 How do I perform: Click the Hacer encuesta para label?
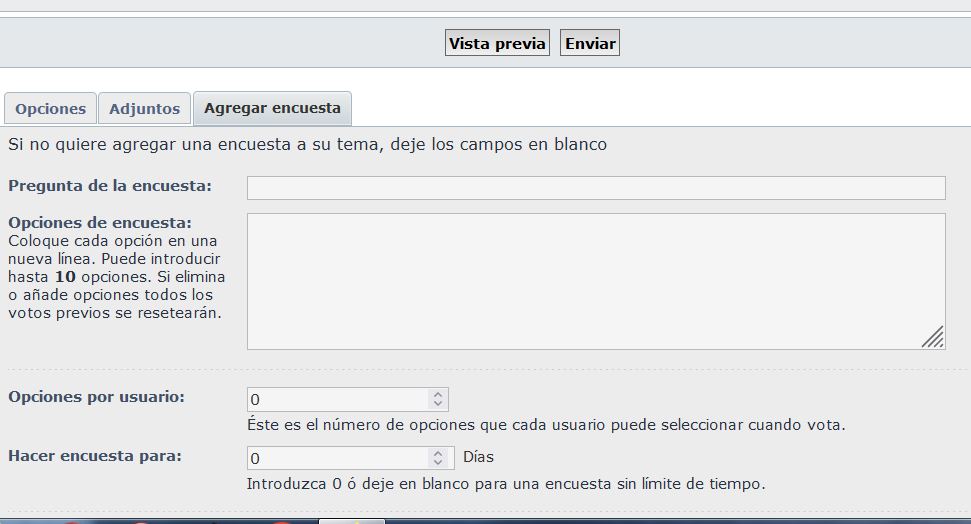(95, 456)
